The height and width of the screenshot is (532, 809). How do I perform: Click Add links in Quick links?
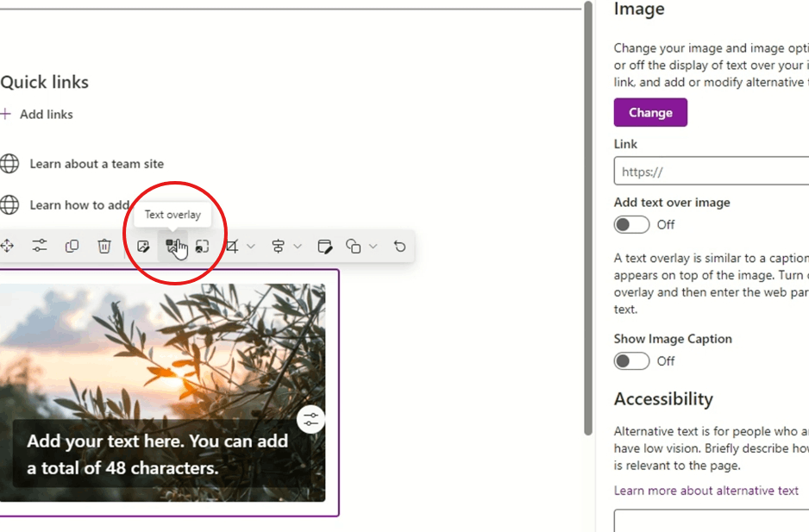coord(47,114)
